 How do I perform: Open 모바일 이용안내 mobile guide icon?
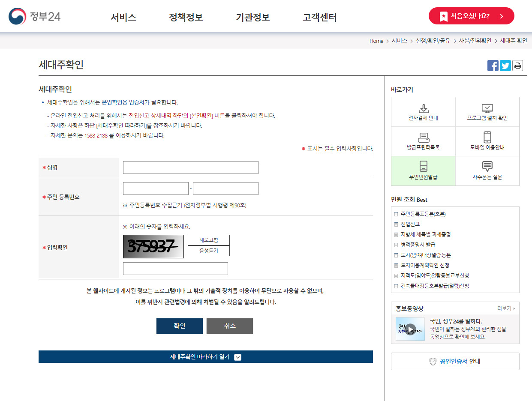click(x=487, y=141)
